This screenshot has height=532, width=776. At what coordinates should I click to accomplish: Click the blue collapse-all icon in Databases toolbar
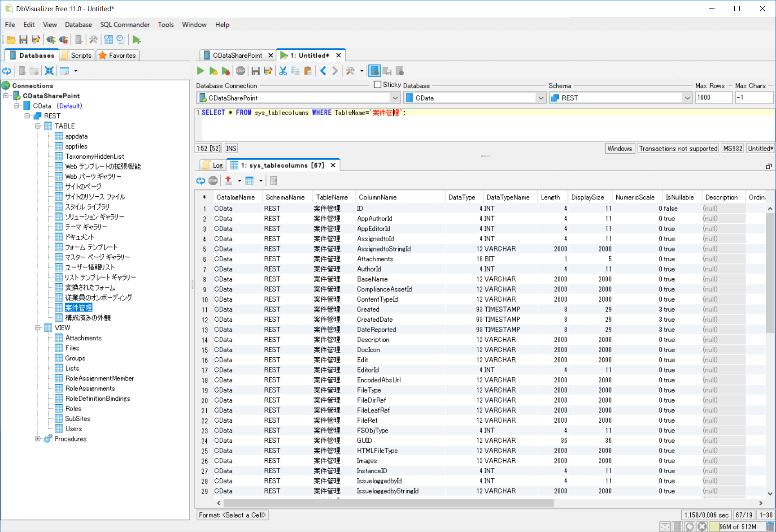pos(49,71)
